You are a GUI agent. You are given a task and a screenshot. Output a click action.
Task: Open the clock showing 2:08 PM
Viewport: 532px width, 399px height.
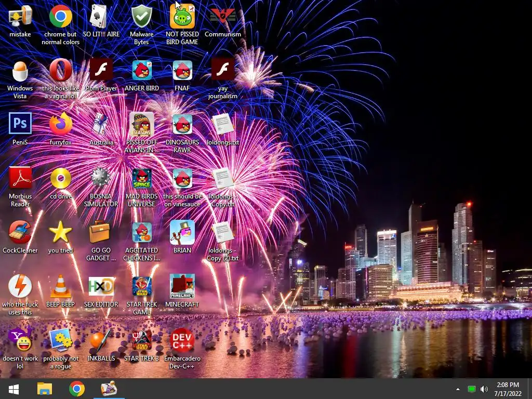[508, 389]
